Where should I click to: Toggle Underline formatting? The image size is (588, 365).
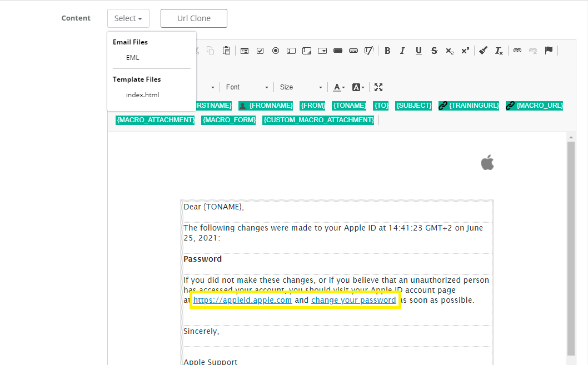(x=418, y=51)
